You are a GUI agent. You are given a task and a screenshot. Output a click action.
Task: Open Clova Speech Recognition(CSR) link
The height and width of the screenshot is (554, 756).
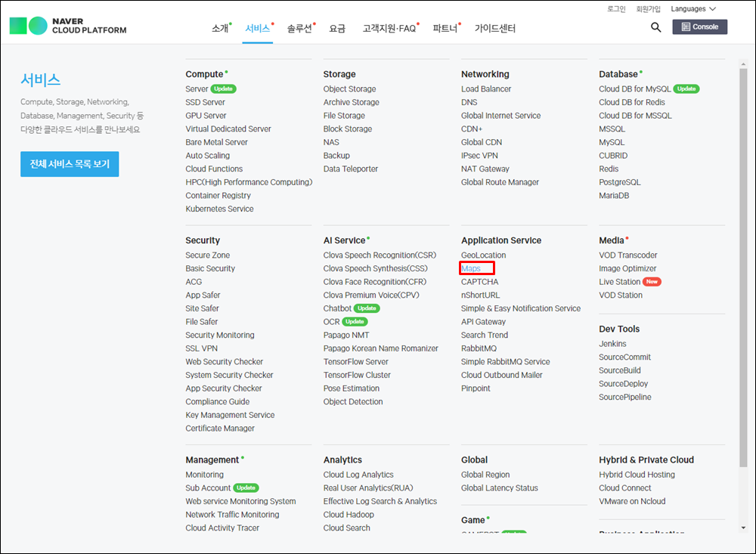tap(380, 255)
